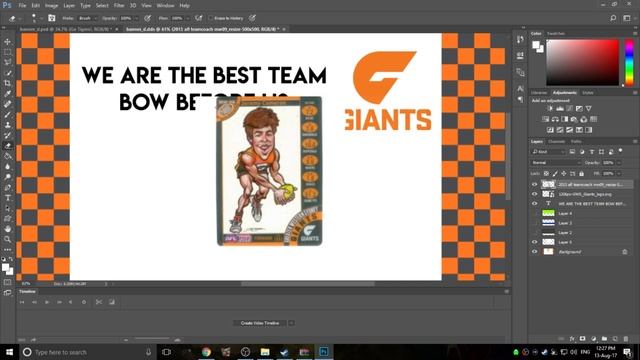Select the Horizontal Type tool

click(x=7, y=198)
